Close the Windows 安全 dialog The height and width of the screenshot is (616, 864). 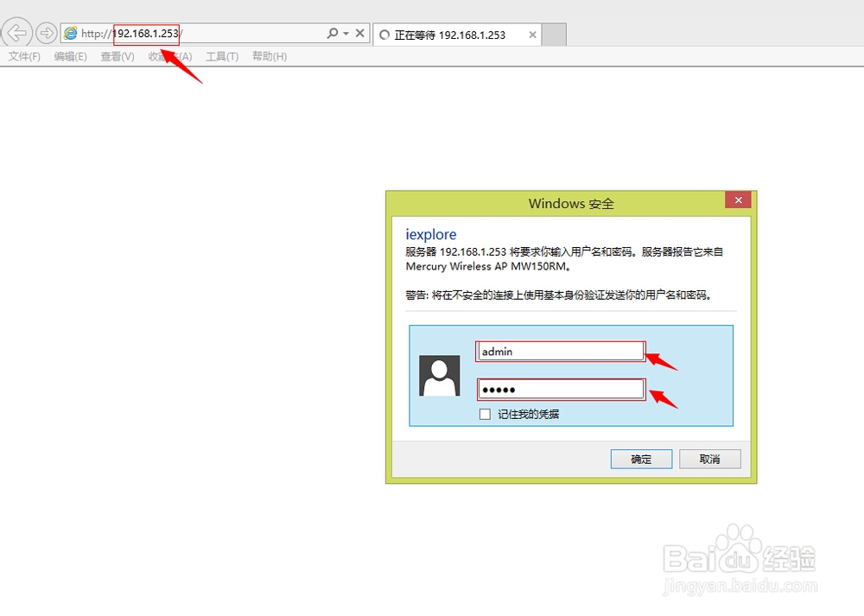(739, 200)
